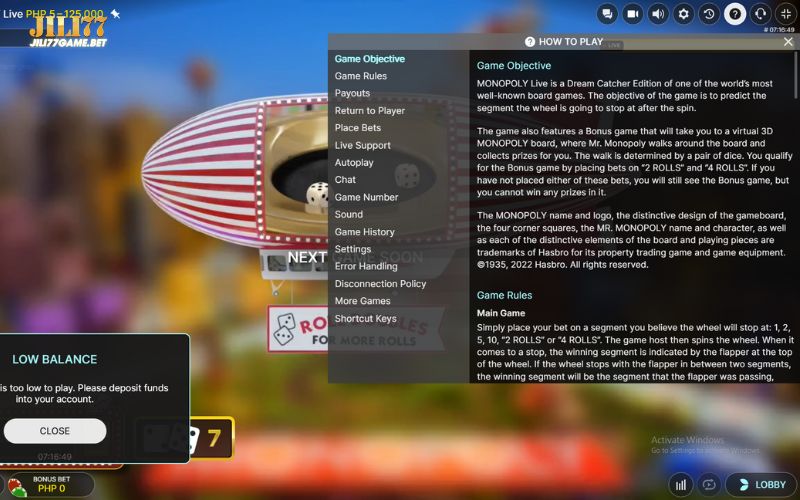Go to the LOBBY button
Image resolution: width=800 pixels, height=500 pixels.
(762, 484)
